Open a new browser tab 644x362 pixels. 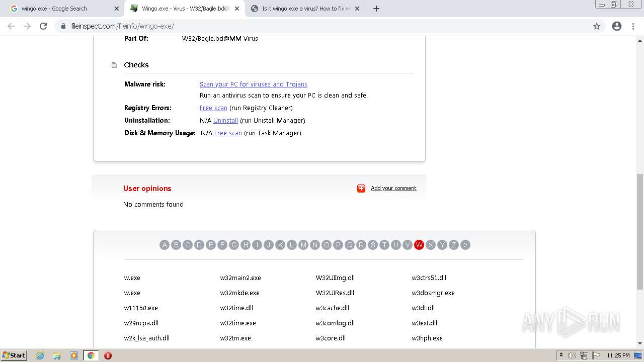point(376,9)
